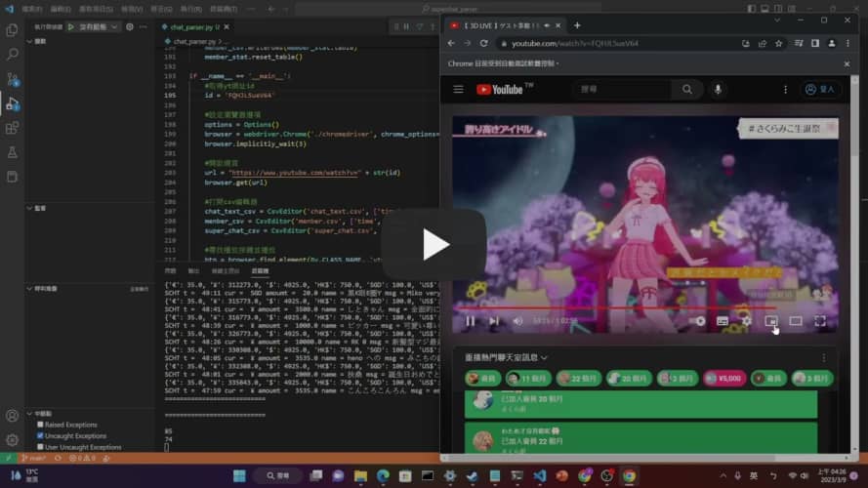Open the Run and Debug view in VS Code

(12, 103)
